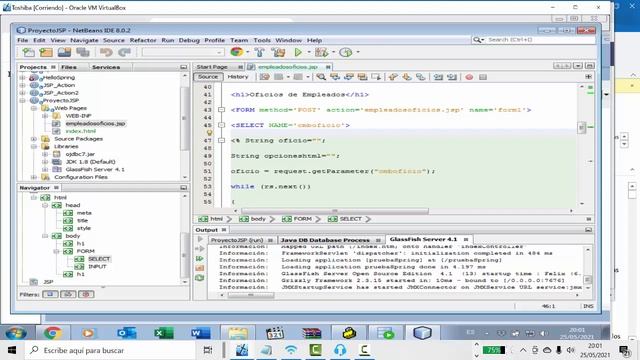Click the Clean and Build icon
640x360 pixels.
pos(279,52)
